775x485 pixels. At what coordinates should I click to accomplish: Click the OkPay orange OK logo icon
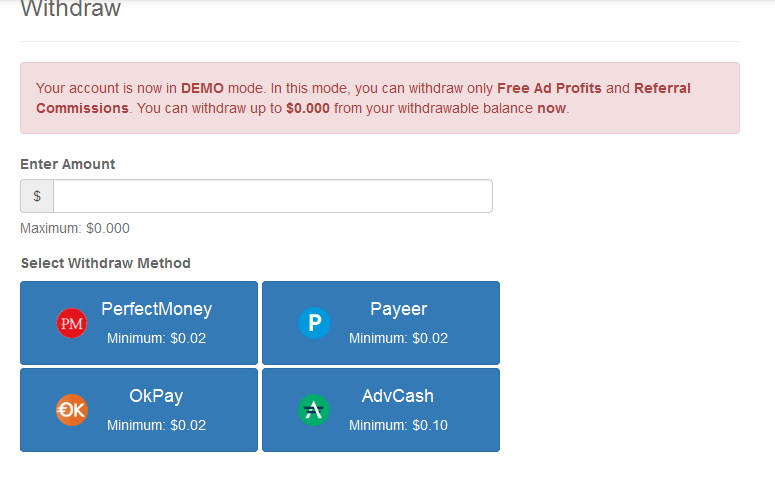(72, 410)
